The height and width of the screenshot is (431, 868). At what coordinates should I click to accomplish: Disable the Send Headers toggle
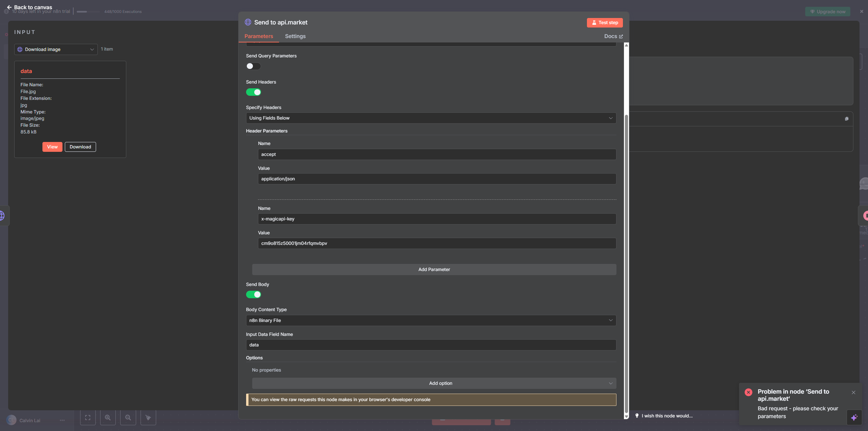[253, 92]
